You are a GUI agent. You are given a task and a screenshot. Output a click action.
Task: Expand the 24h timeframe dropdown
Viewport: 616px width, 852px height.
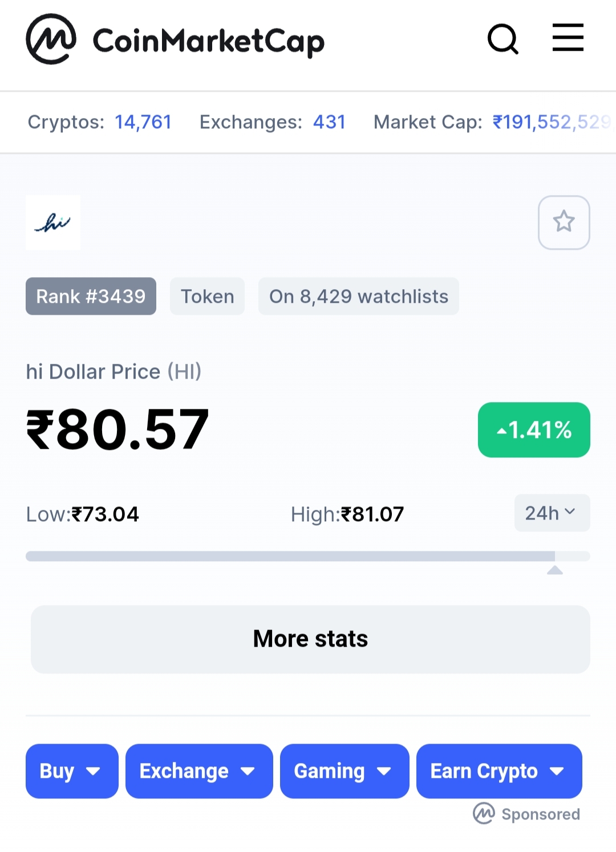552,513
